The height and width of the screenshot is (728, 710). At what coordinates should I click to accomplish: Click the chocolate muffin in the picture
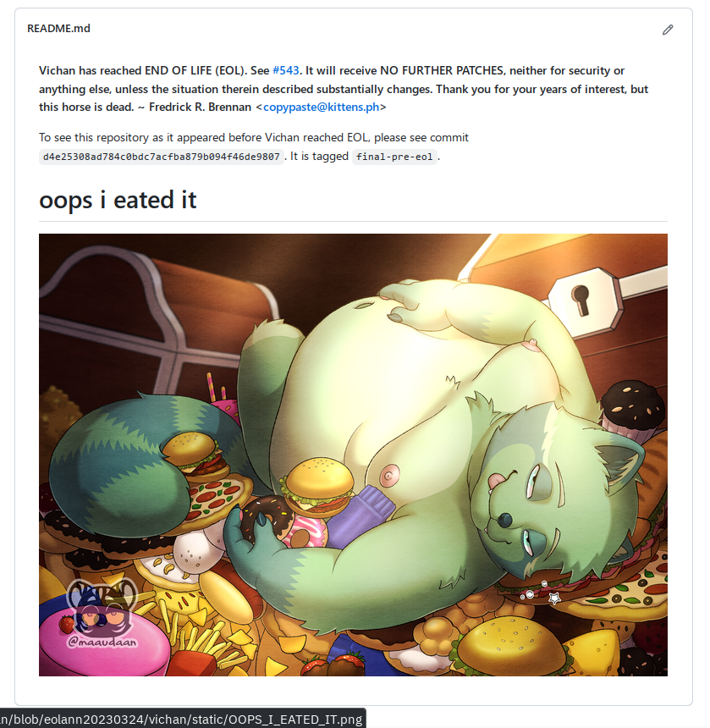click(x=632, y=410)
